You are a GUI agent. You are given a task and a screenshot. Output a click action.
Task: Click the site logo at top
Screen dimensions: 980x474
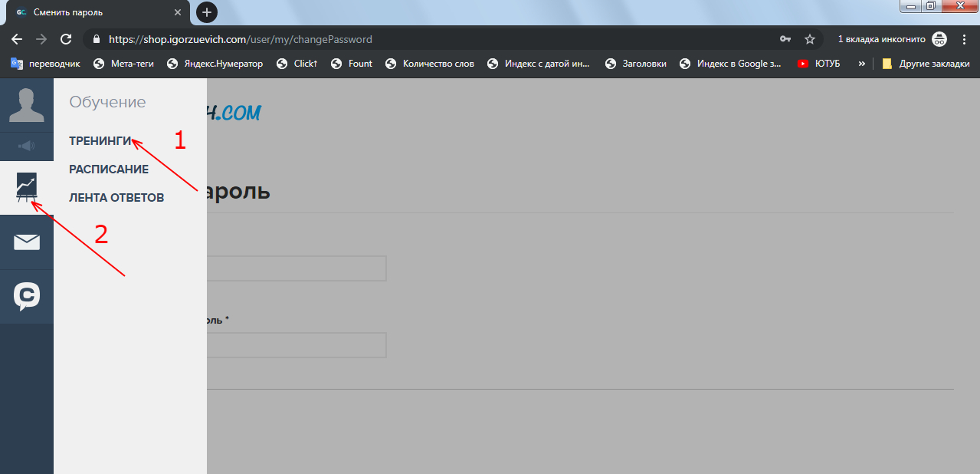click(234, 113)
